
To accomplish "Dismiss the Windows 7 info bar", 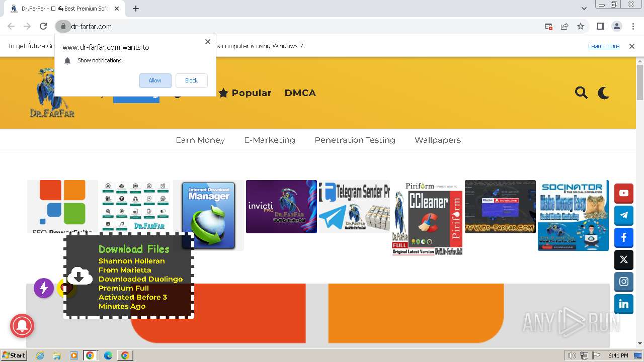I will 632,46.
